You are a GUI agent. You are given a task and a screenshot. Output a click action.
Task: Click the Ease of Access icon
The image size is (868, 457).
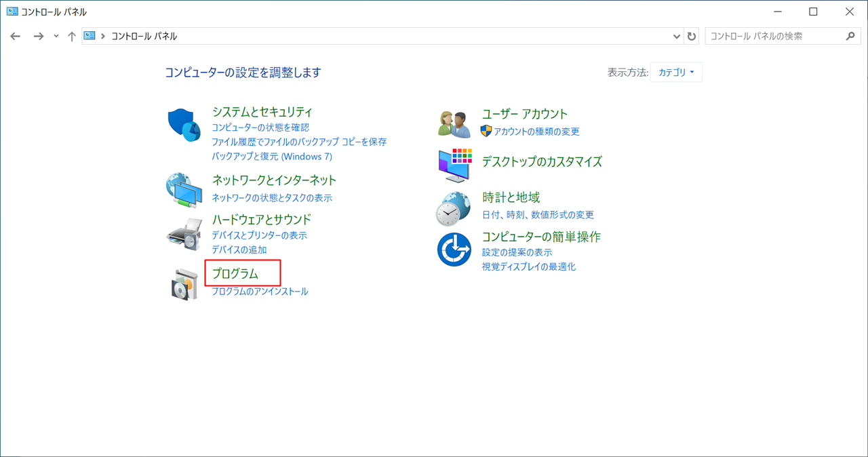[x=454, y=249]
